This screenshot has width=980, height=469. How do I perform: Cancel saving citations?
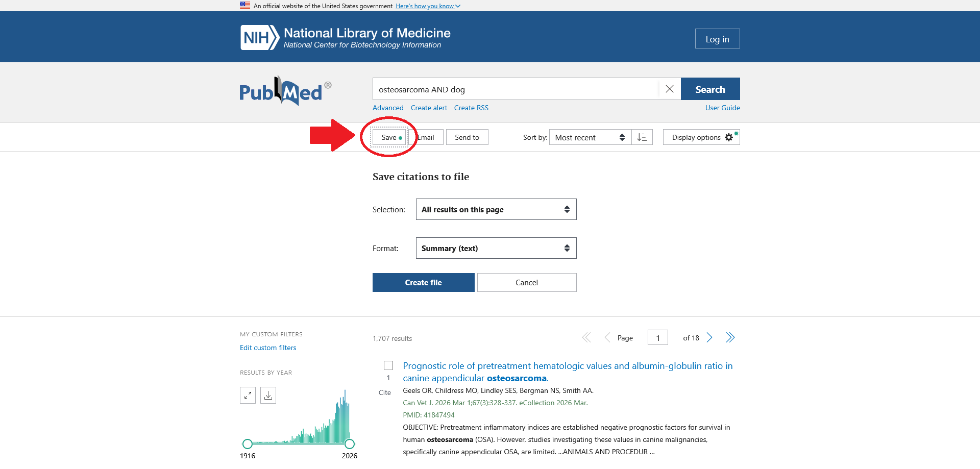pyautogui.click(x=527, y=283)
